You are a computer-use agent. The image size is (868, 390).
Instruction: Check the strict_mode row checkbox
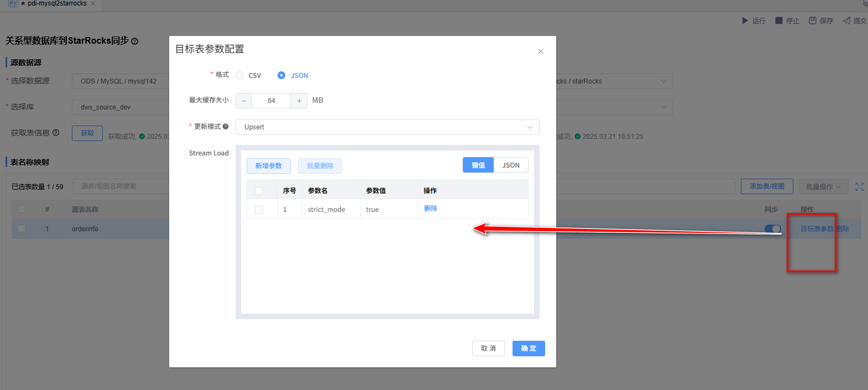pyautogui.click(x=259, y=210)
